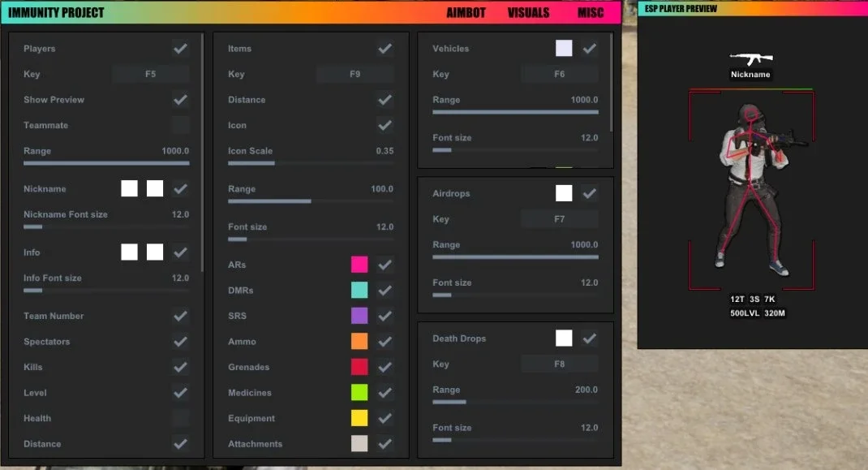The height and width of the screenshot is (470, 868).
Task: Open the Vehicles color swatch
Action: pos(564,49)
